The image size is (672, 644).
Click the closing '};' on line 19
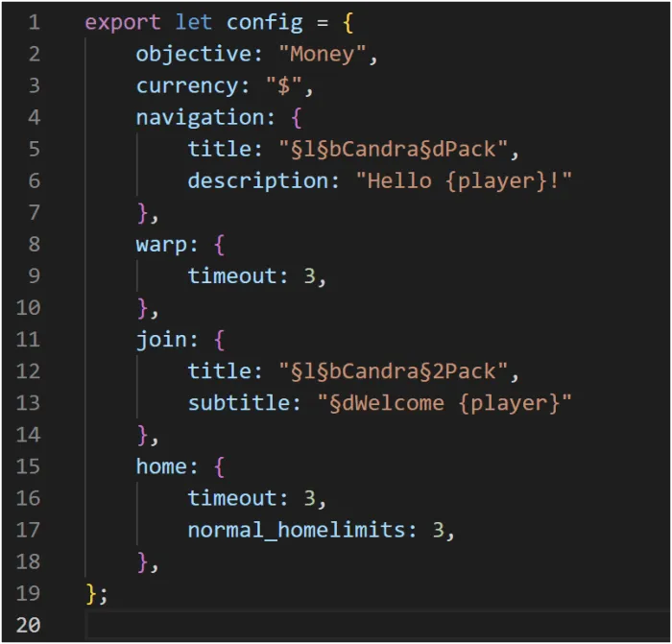[x=96, y=594]
